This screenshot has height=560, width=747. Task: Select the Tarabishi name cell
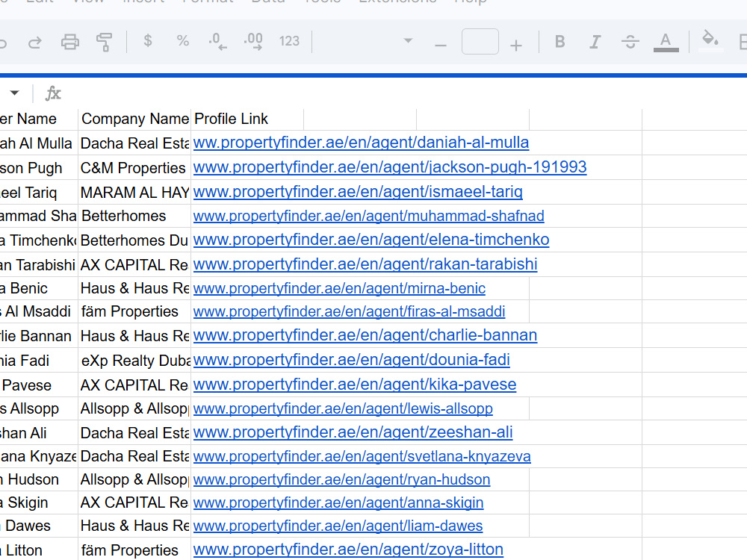click(x=39, y=265)
